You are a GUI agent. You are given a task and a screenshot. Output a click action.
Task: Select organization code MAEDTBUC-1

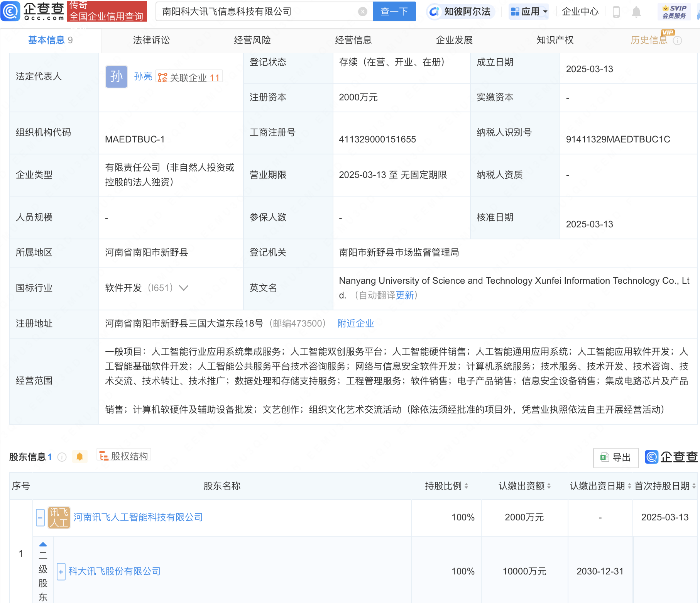135,139
